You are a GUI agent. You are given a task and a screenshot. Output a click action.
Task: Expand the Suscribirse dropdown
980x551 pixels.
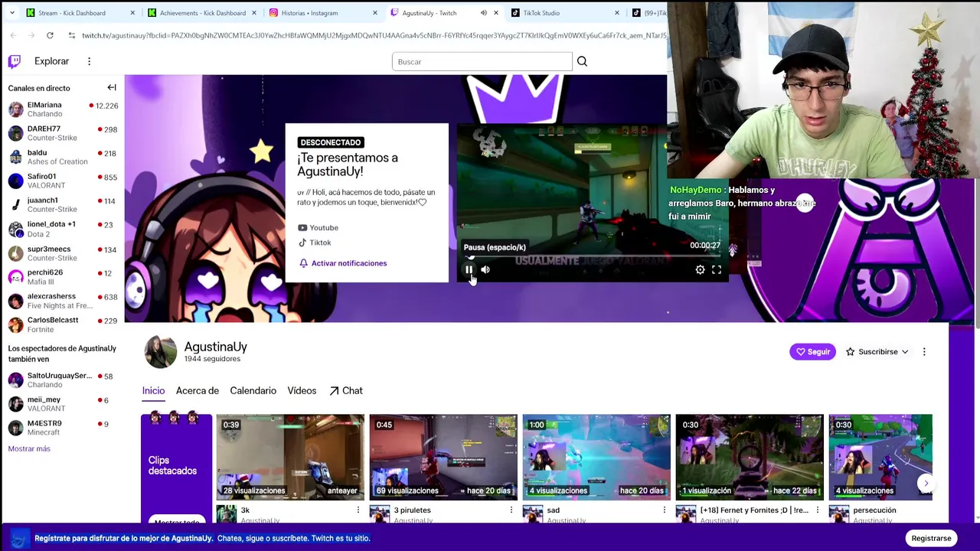point(877,351)
